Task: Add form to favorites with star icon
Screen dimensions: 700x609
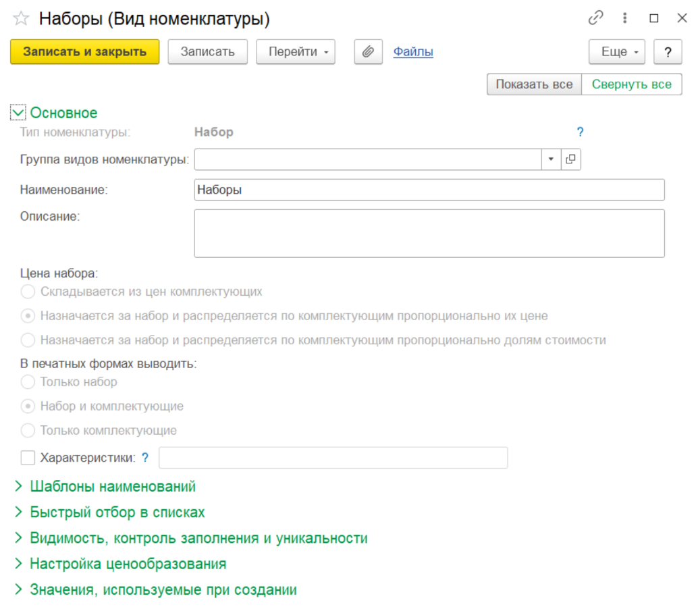Action: [21, 19]
